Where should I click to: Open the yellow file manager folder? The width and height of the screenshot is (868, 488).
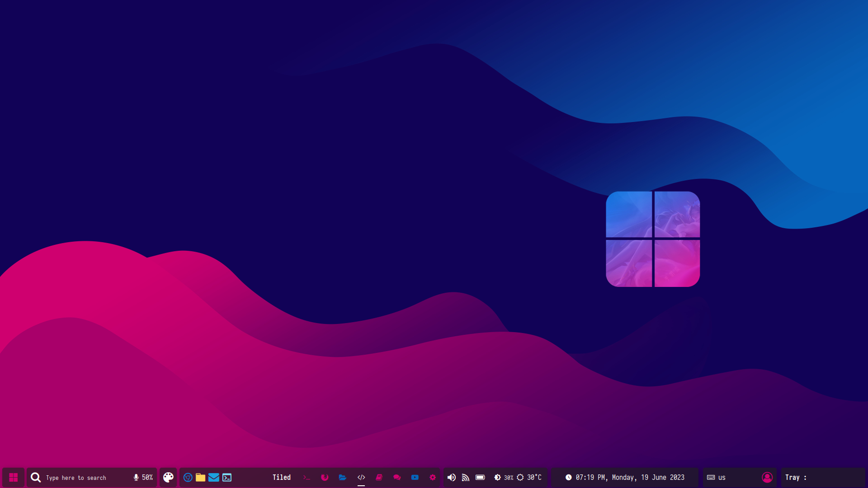201,477
